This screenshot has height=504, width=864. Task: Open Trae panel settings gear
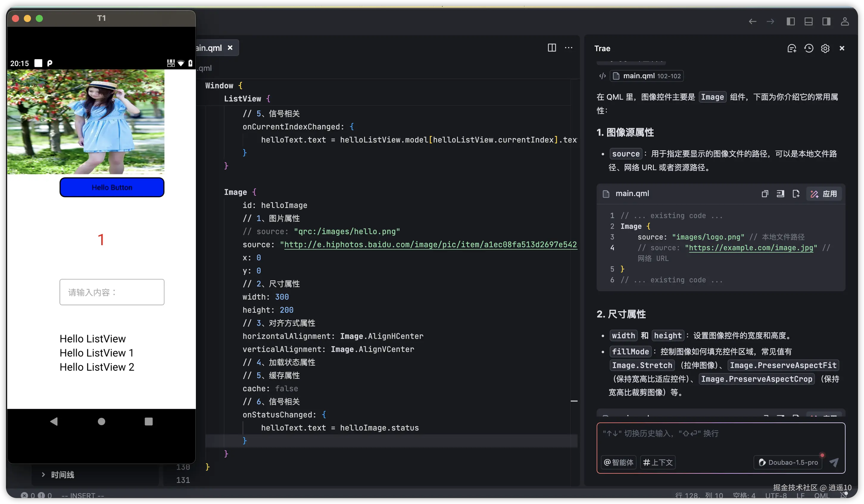click(x=825, y=48)
